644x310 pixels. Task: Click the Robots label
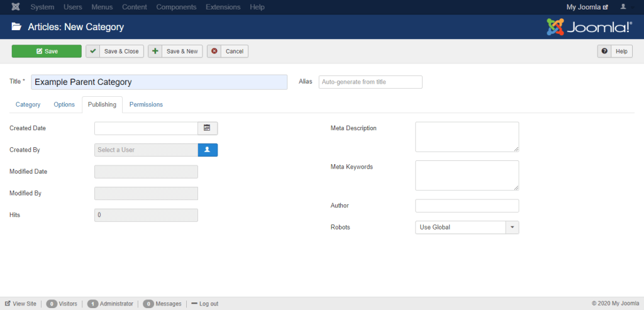pyautogui.click(x=340, y=227)
